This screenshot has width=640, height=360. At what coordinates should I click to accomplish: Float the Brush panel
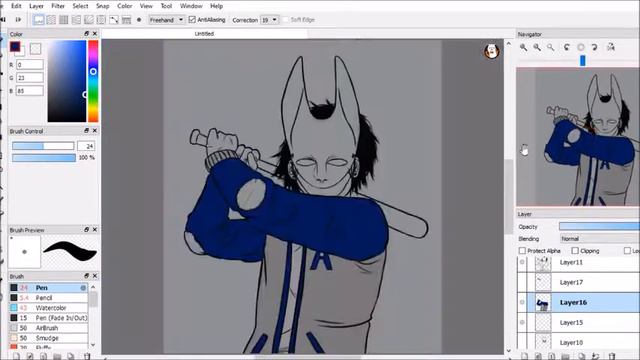[x=87, y=276]
